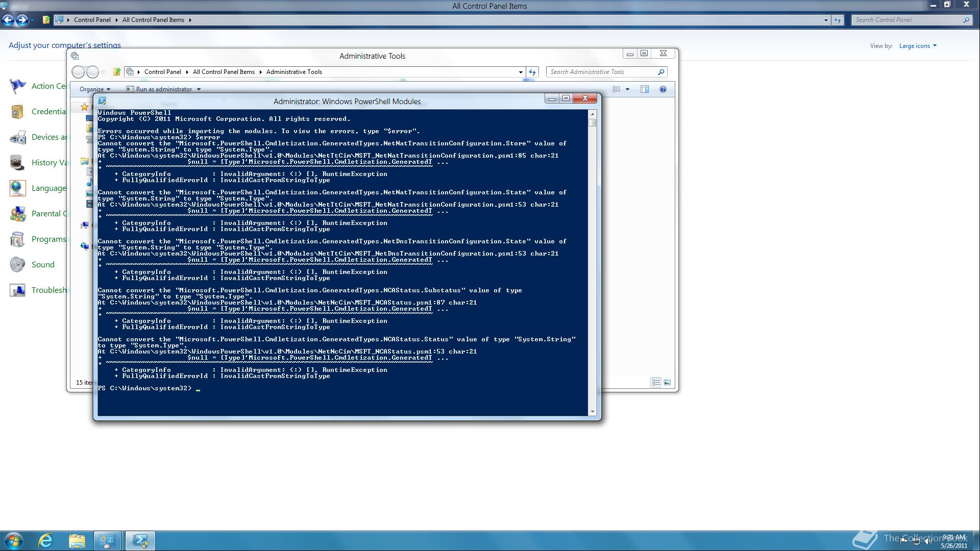Maximize the Administrative Tools window
The height and width of the screenshot is (551, 980).
tap(644, 54)
